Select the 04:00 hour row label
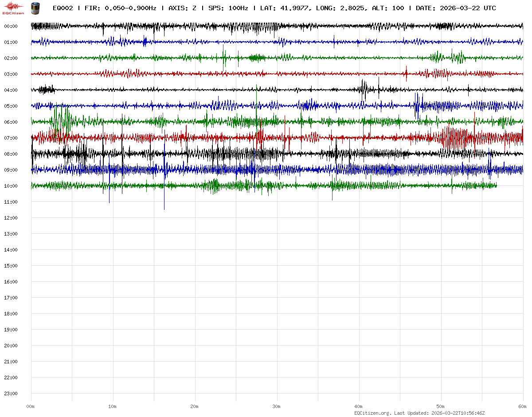The width and height of the screenshot is (532, 417). (11, 90)
